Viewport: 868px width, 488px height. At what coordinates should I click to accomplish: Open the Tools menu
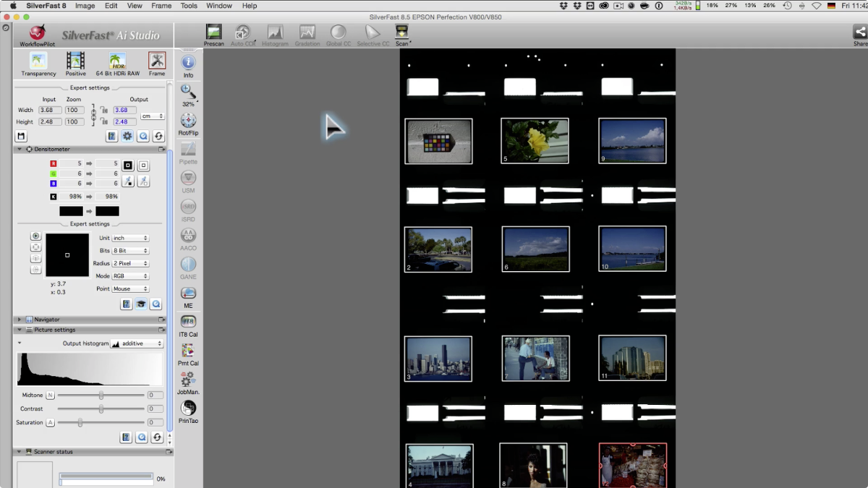(189, 6)
